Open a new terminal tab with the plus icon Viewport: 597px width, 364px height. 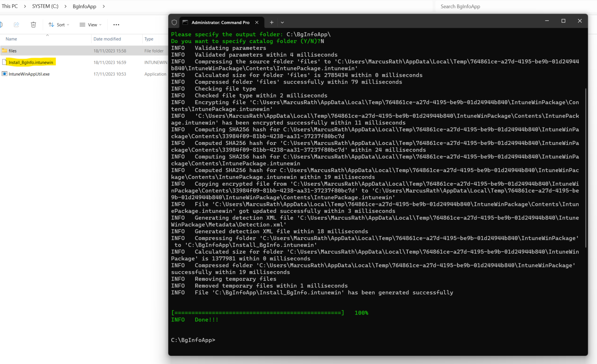click(272, 22)
